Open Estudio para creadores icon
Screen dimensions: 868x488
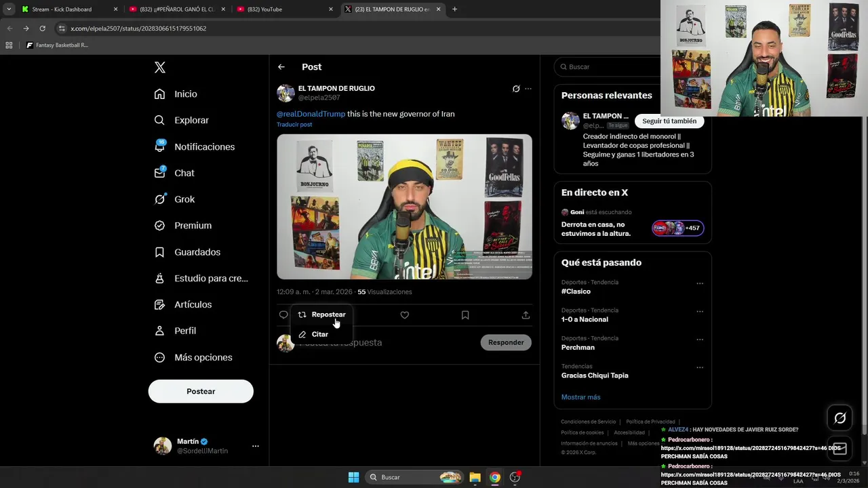tap(159, 278)
